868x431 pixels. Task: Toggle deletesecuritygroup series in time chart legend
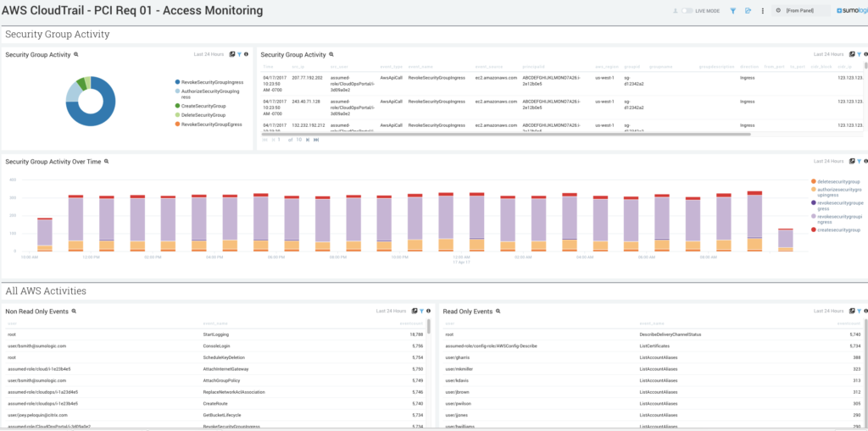click(x=835, y=181)
